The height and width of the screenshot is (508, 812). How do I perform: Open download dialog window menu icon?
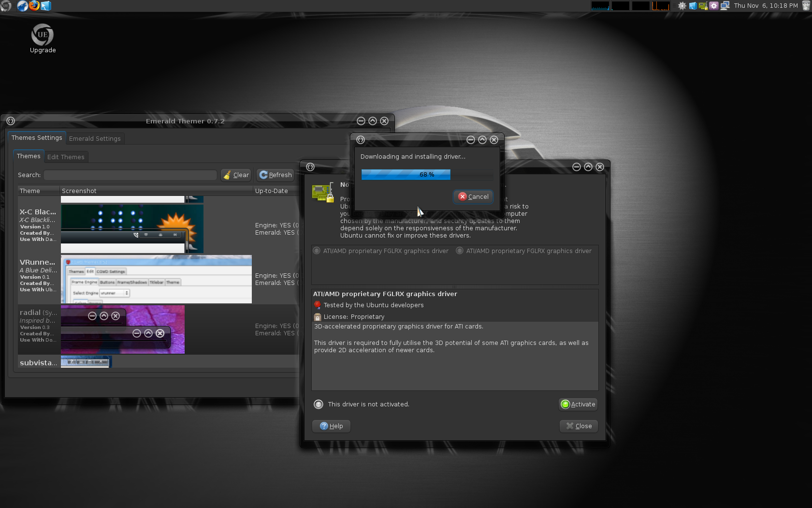click(x=361, y=140)
